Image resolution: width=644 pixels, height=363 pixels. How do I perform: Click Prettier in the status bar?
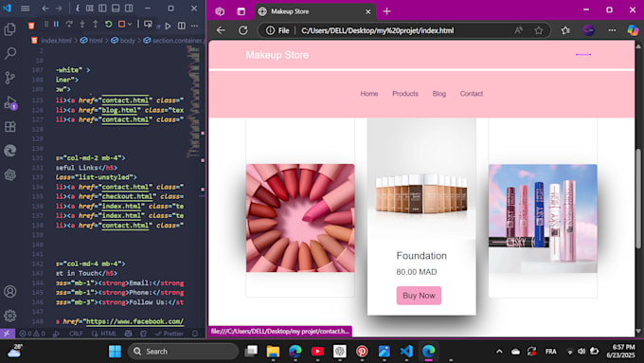tap(170, 334)
